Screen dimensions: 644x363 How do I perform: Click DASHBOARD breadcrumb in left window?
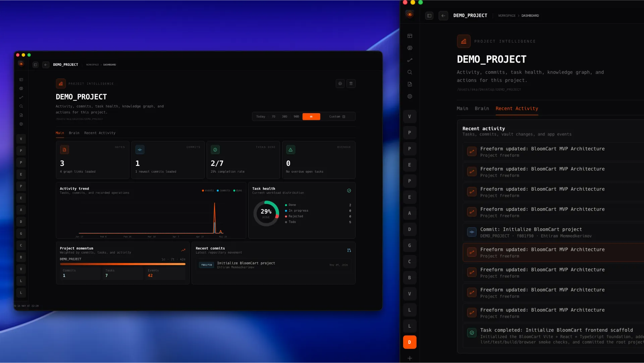(109, 65)
